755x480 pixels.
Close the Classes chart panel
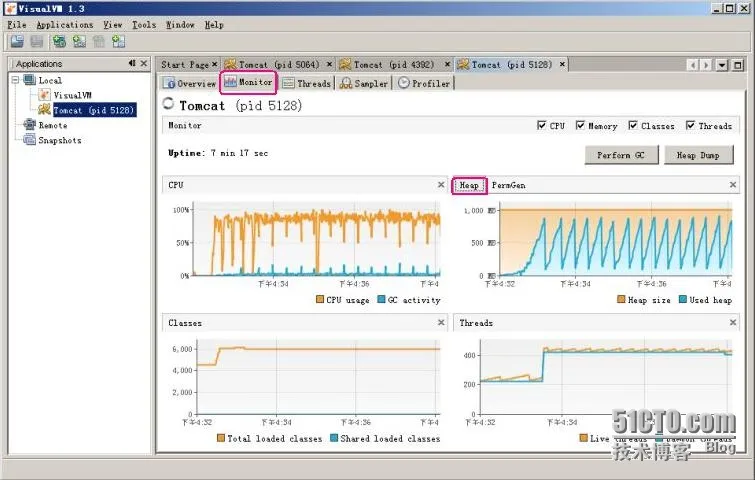(441, 322)
